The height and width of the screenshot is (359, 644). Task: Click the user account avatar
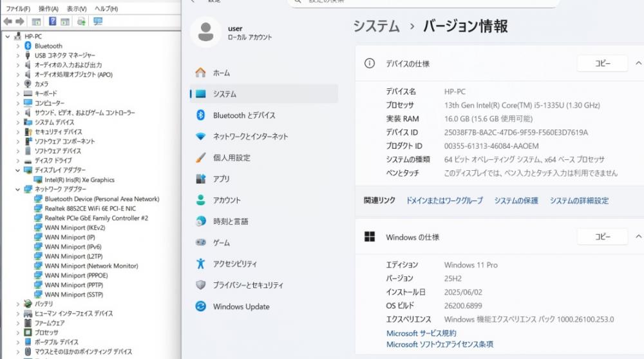coord(206,32)
